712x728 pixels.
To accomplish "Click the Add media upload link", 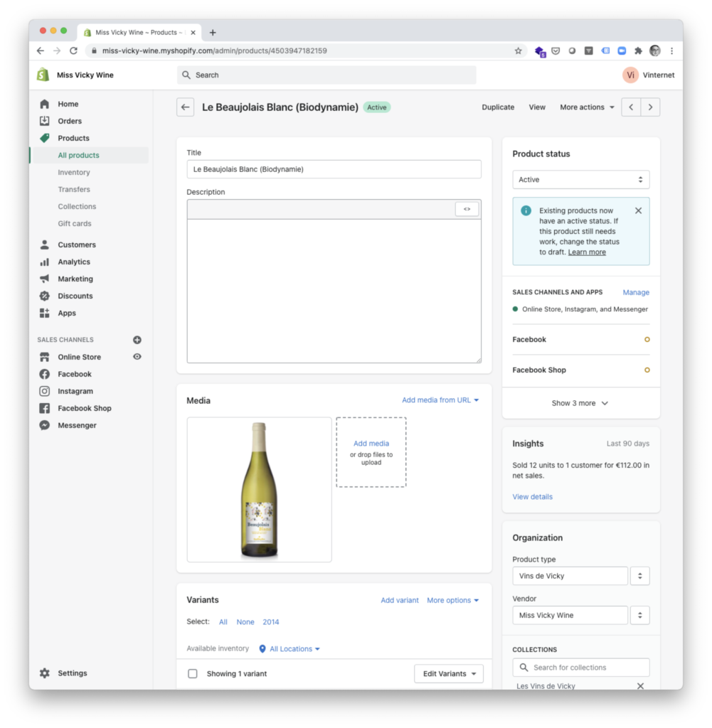I will pos(371,444).
